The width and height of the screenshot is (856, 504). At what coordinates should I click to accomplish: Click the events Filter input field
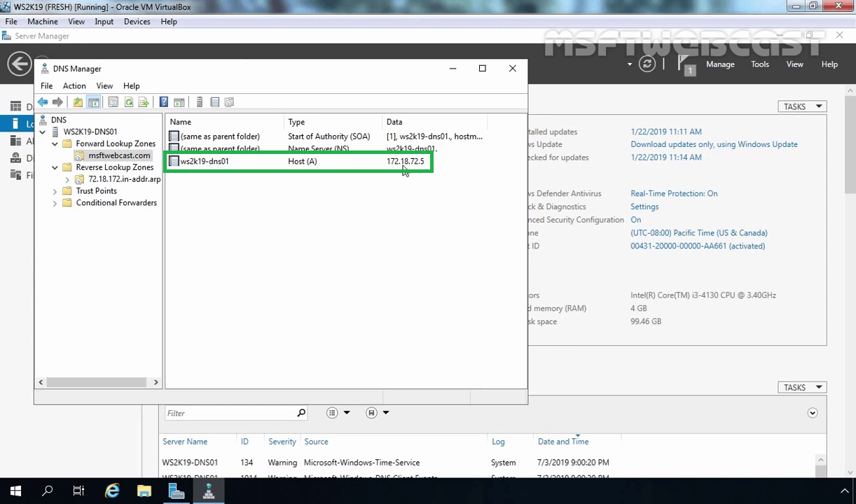[x=230, y=413]
